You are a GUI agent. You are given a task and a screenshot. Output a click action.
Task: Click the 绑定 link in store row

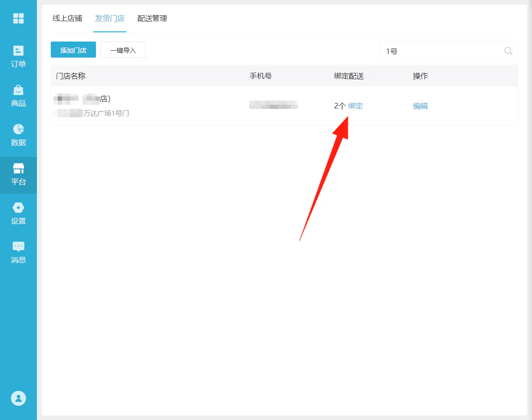(x=356, y=106)
